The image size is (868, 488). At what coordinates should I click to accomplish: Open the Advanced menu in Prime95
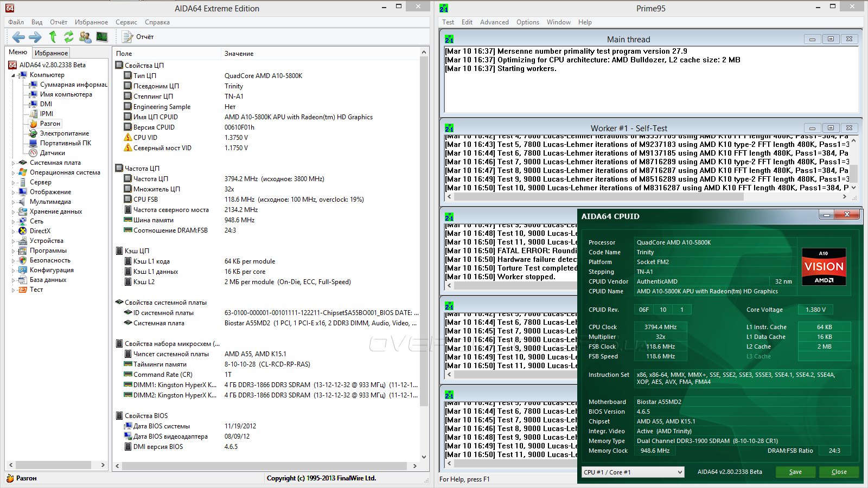pos(494,22)
